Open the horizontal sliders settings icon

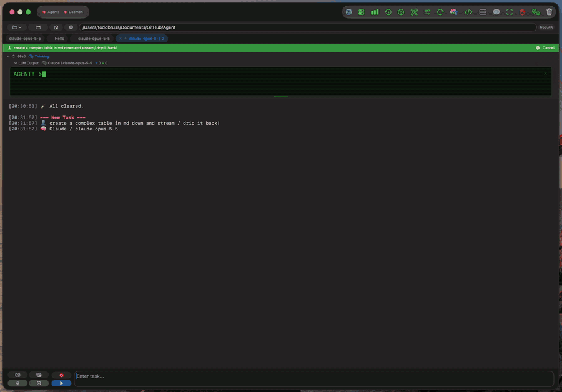pyautogui.click(x=427, y=12)
